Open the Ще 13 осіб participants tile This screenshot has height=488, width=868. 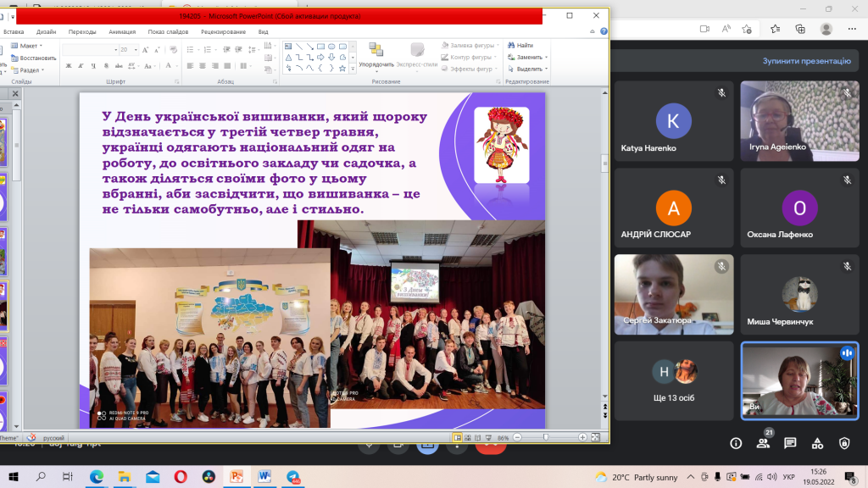pyautogui.click(x=674, y=380)
